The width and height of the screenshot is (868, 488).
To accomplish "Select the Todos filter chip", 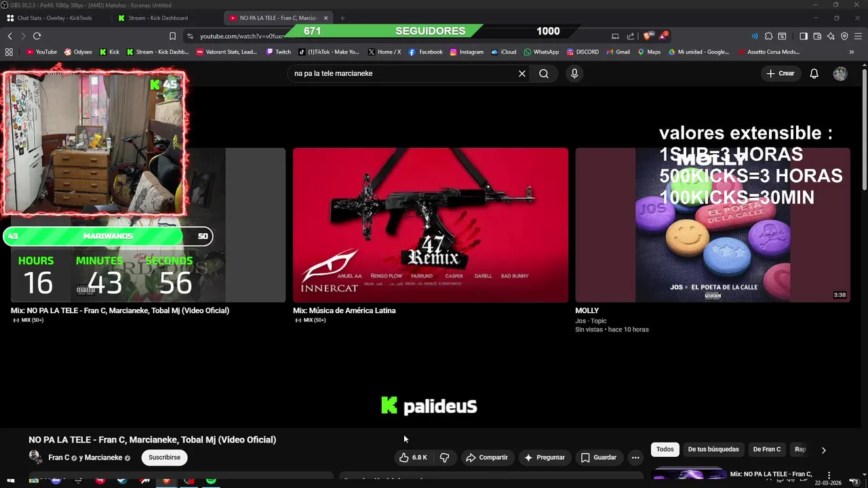I will pyautogui.click(x=665, y=449).
